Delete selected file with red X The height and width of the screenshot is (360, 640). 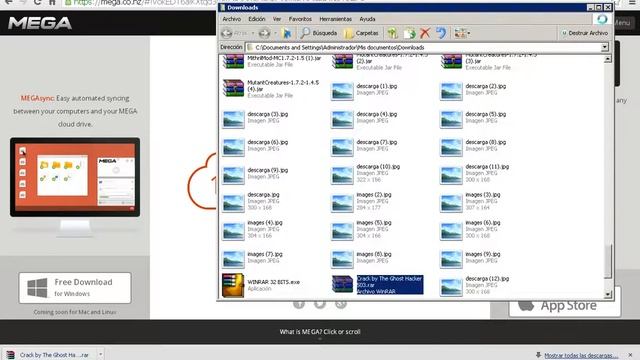point(425,33)
